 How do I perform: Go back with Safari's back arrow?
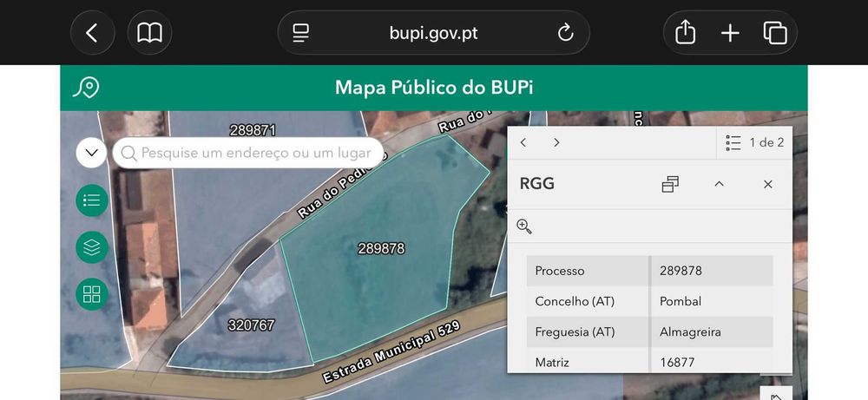(93, 33)
